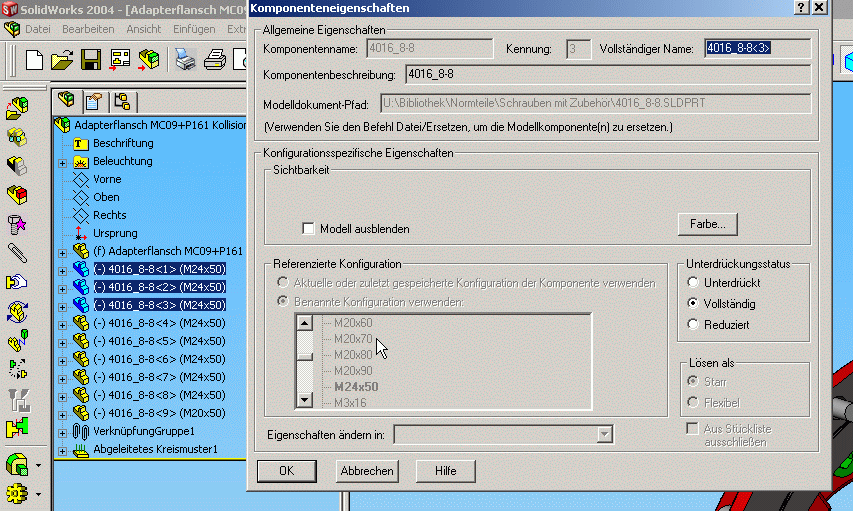Click Hide/Show Components tool icon

tap(17, 137)
